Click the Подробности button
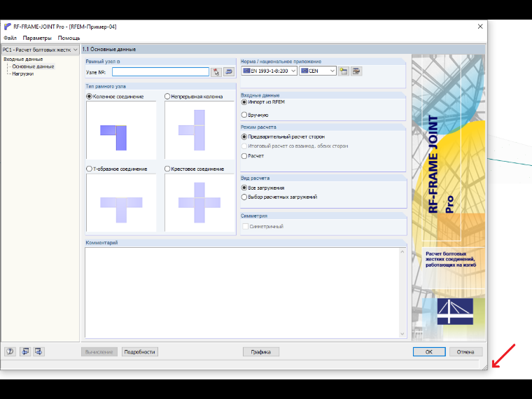 [139, 352]
